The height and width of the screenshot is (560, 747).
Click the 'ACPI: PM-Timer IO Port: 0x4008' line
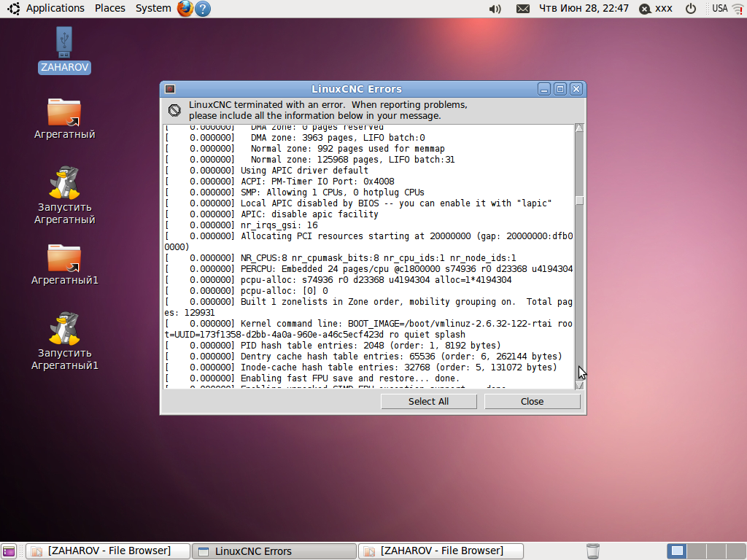coord(279,182)
